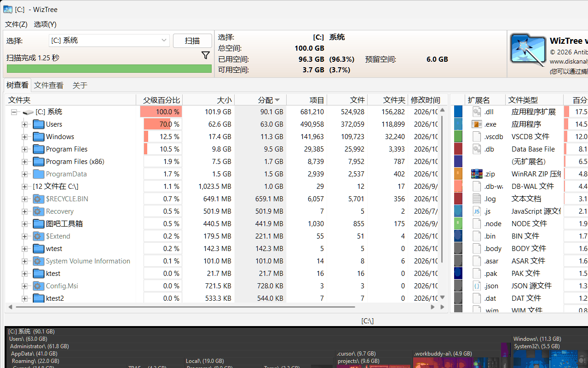Open the 选项(Y) menu
This screenshot has width=588, height=368.
click(x=45, y=24)
